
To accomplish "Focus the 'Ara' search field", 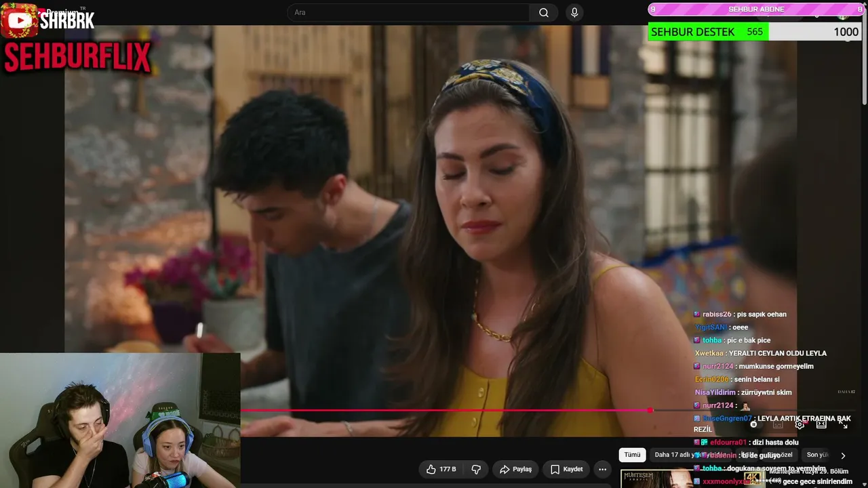I will click(409, 13).
